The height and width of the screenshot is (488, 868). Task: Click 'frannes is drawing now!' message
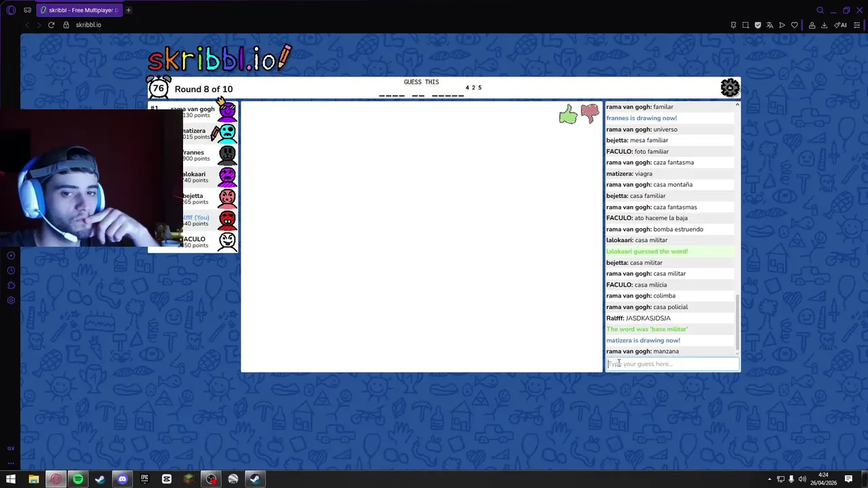[642, 118]
